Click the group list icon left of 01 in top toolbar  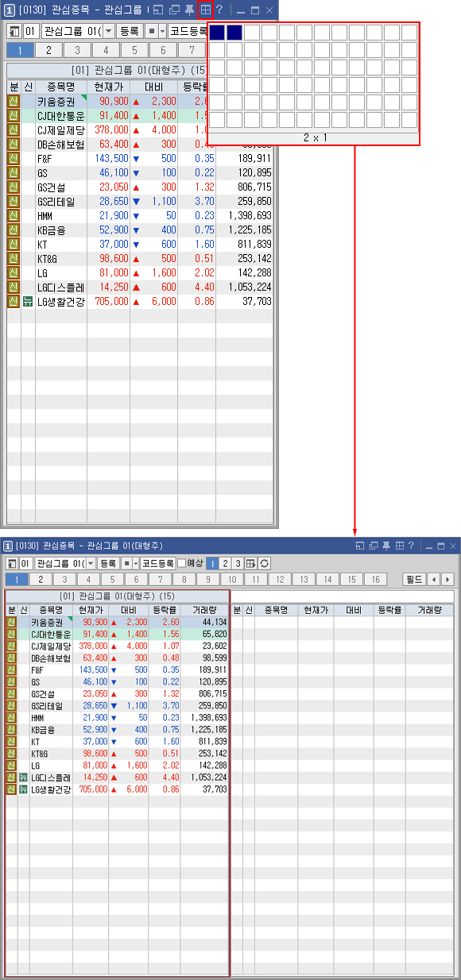pos(14,31)
